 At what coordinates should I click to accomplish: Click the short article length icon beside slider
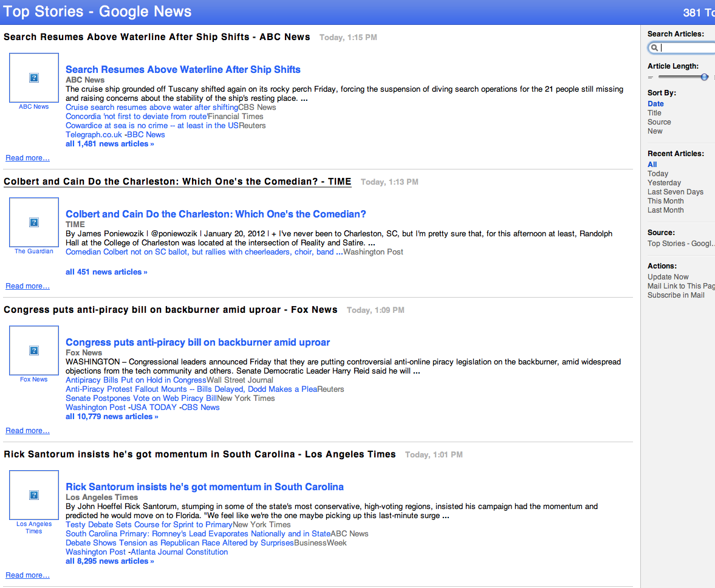tap(651, 78)
